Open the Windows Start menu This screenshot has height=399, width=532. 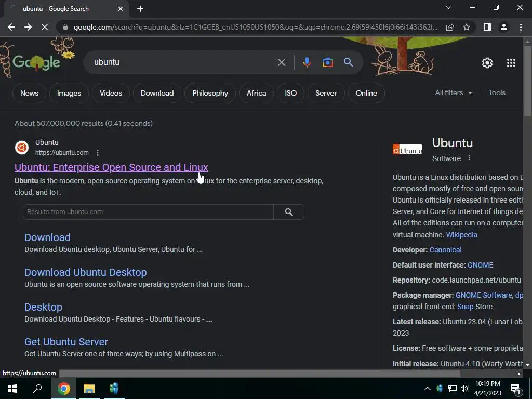coord(12,389)
